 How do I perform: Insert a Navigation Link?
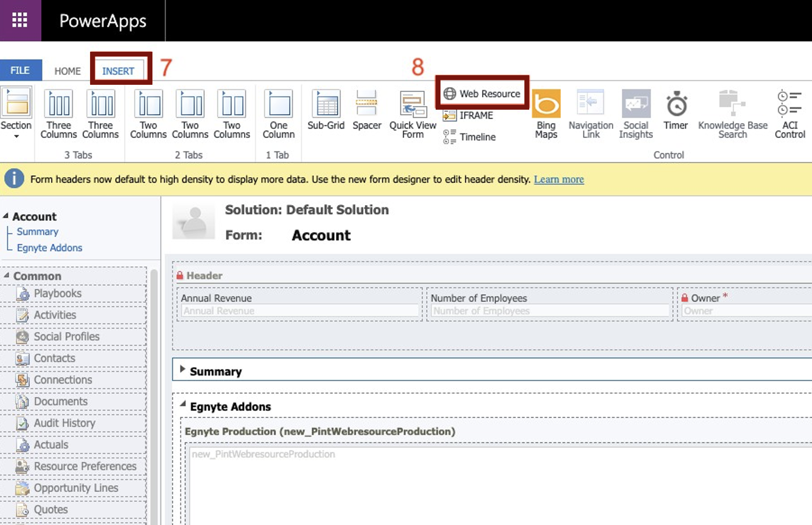point(591,114)
